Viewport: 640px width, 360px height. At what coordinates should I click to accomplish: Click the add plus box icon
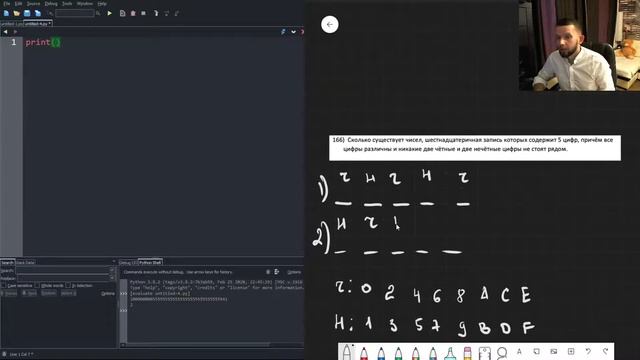tap(571, 351)
